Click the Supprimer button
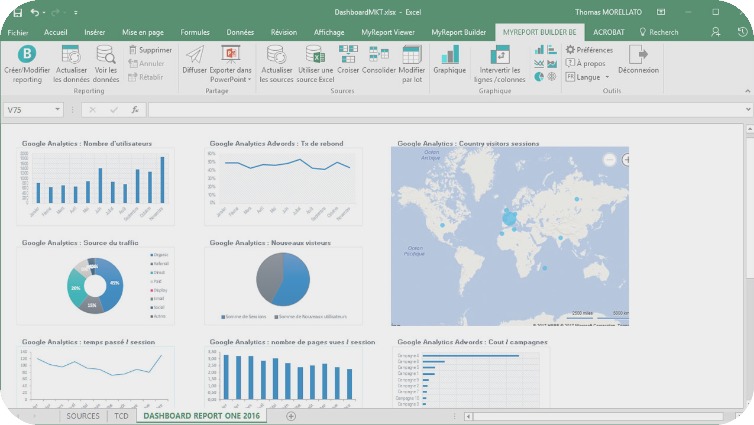Viewport: 754px width, 425px height. coord(151,50)
